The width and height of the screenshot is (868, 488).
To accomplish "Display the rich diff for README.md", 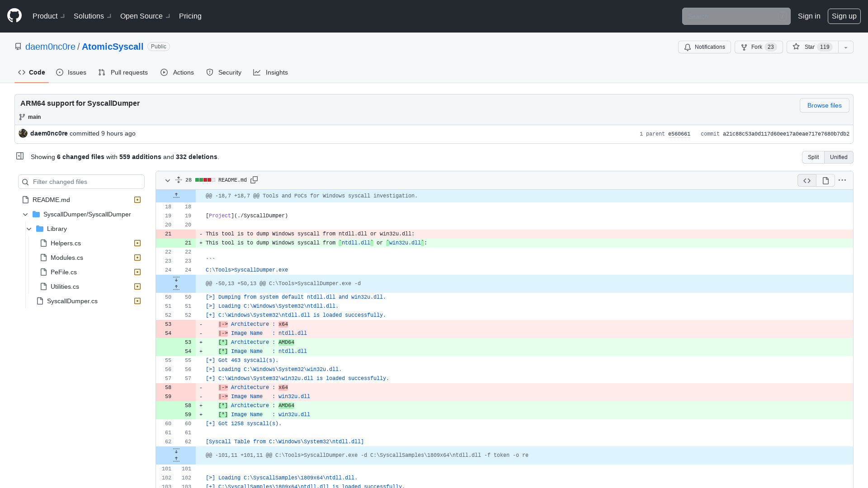I will [826, 180].
